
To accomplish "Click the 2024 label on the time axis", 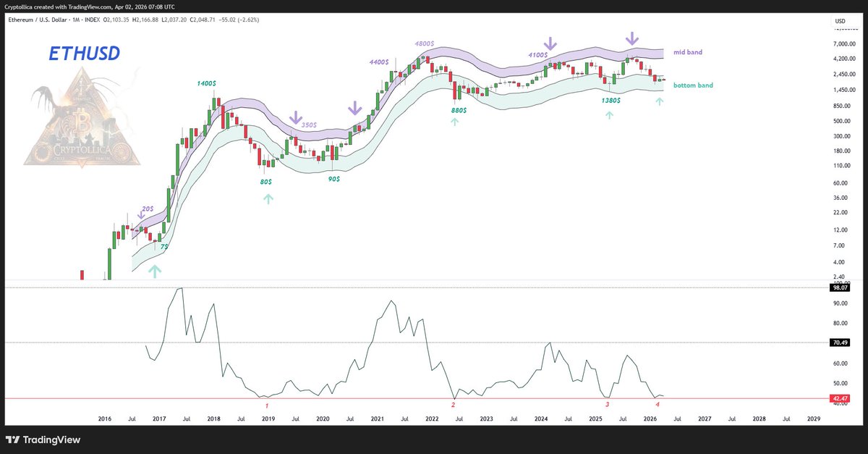I will coord(540,419).
